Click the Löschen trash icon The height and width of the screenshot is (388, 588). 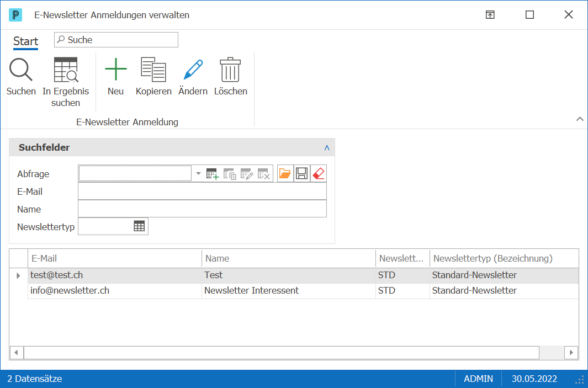pyautogui.click(x=230, y=70)
